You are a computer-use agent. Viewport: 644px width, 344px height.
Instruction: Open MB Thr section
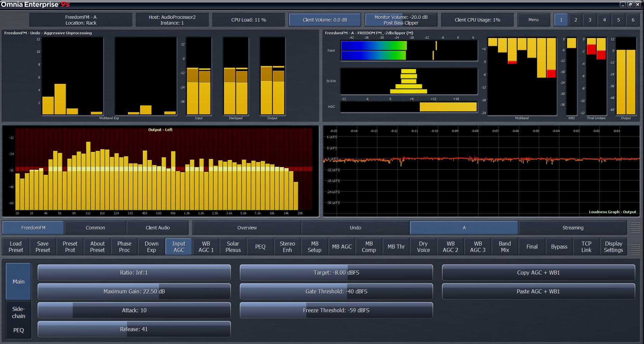click(x=396, y=247)
